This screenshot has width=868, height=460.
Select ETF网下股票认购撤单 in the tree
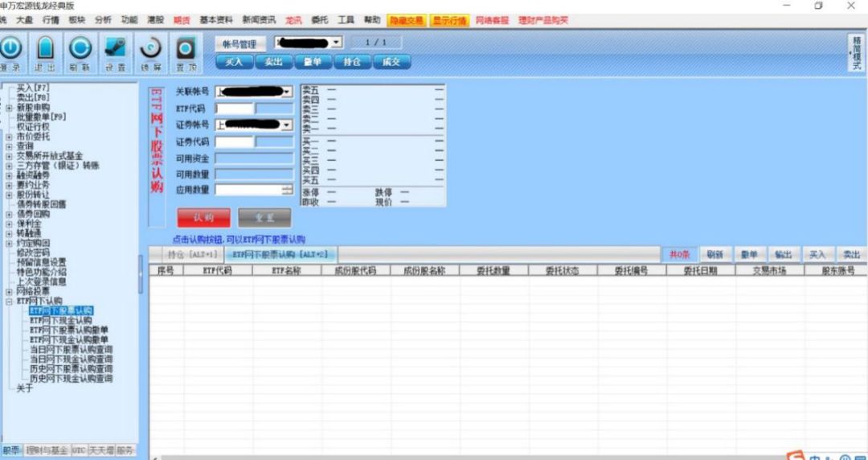69,330
